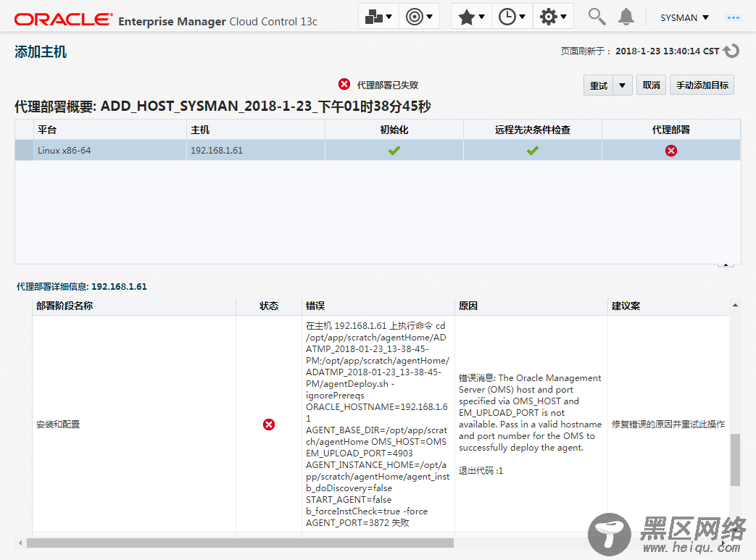
Task: Click the 添加主机 page title
Action: 41,51
